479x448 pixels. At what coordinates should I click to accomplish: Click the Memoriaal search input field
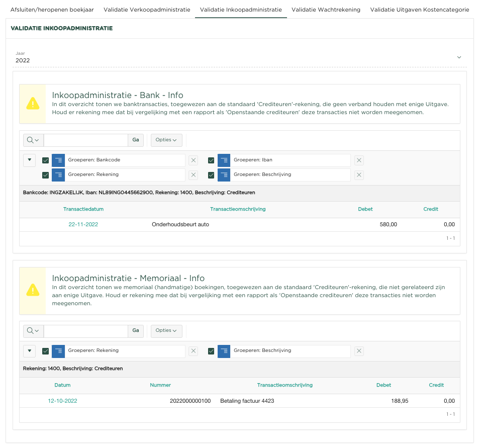click(x=86, y=331)
